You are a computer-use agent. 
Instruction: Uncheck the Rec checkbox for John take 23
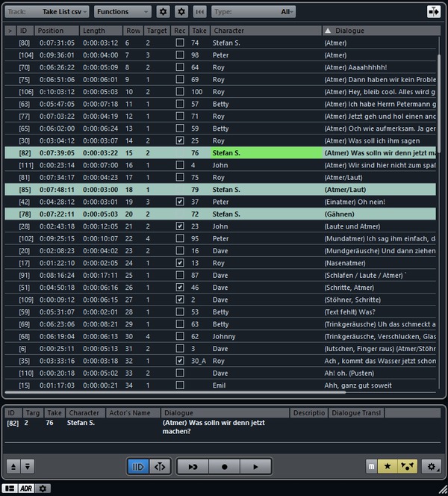tap(179, 226)
